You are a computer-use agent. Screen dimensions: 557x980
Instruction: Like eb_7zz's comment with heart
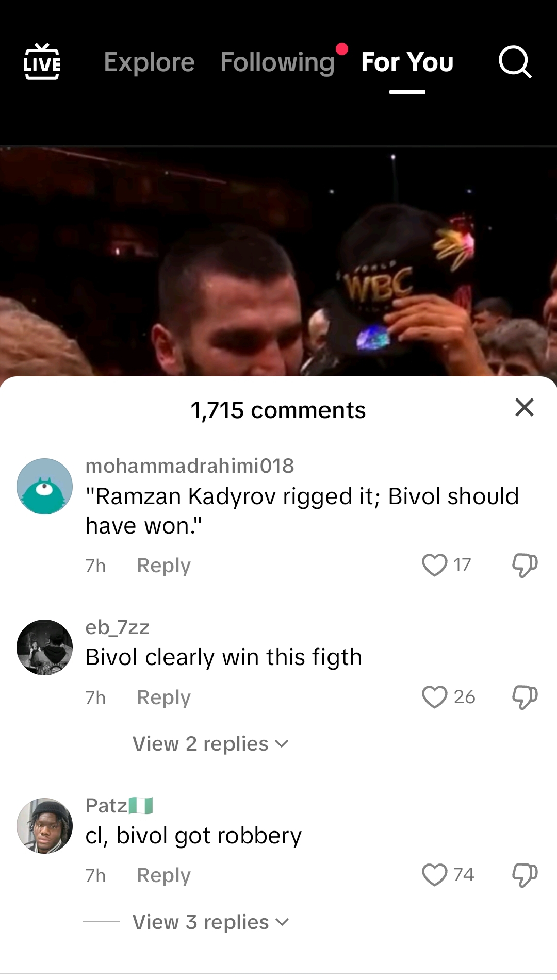click(435, 697)
